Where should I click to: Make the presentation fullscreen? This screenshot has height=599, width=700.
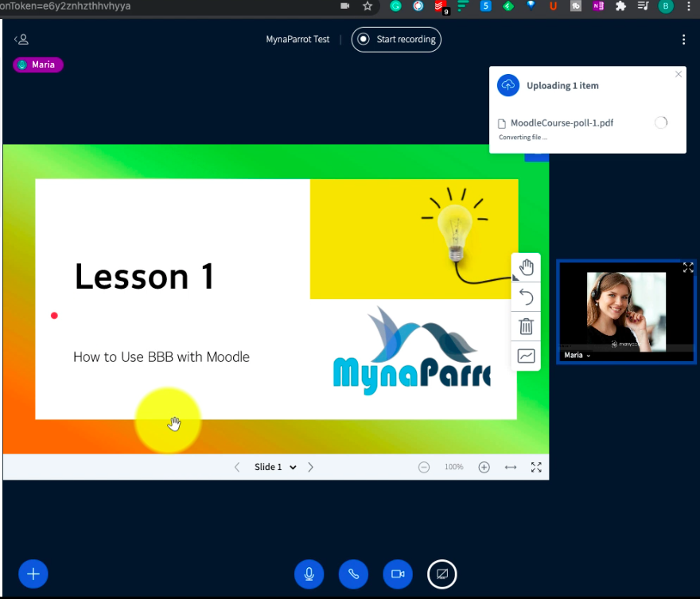[x=536, y=467]
